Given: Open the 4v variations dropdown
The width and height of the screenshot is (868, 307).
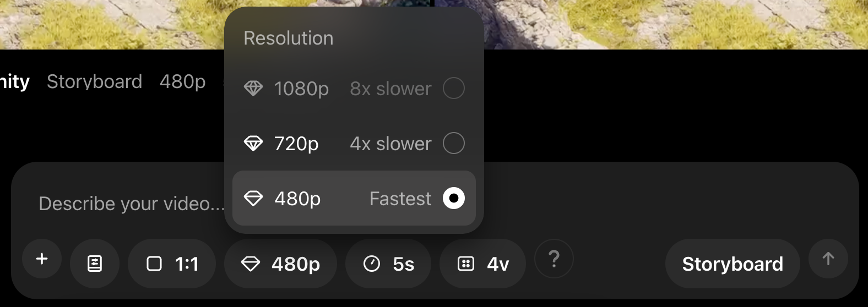Looking at the screenshot, I should 482,264.
